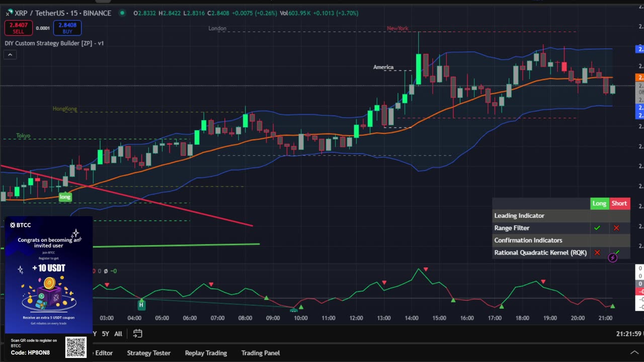Open the Editor tab
The width and height of the screenshot is (644, 362).
104,353
